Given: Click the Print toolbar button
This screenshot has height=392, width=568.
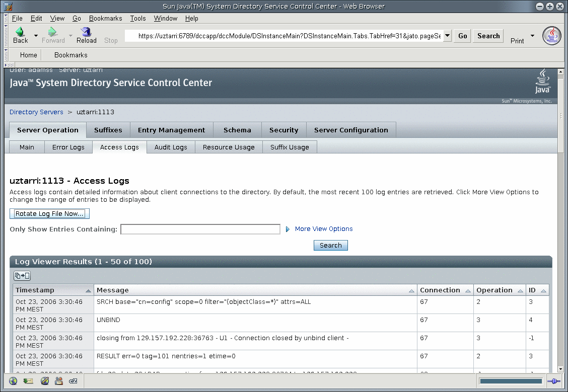Looking at the screenshot, I should [x=517, y=41].
